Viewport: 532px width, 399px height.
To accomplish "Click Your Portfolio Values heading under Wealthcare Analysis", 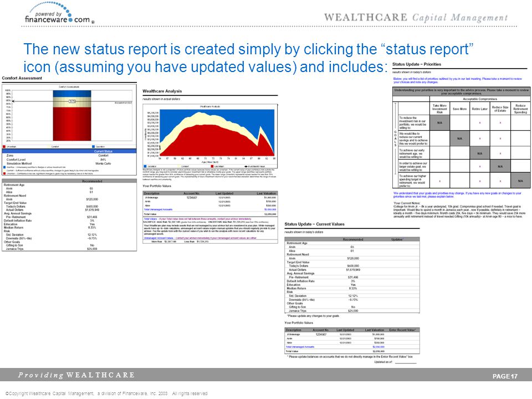I will coord(157,186).
